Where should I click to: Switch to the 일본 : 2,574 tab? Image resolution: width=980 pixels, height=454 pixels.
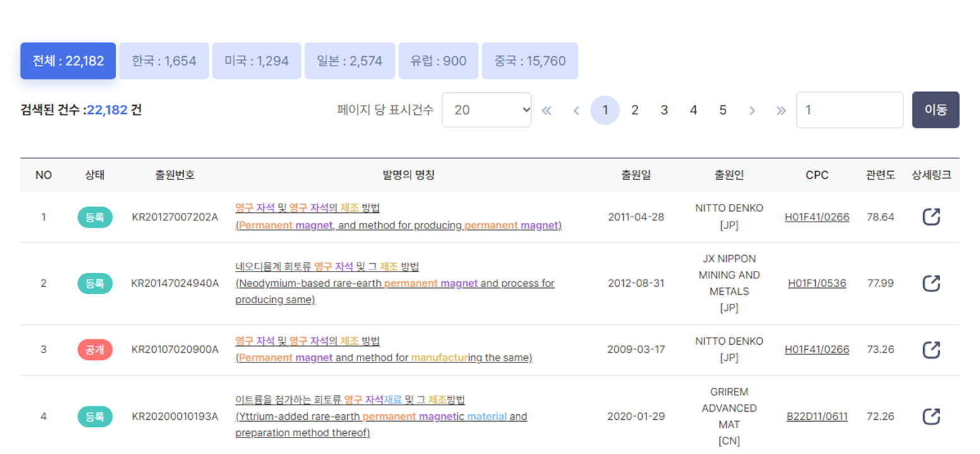pos(350,61)
